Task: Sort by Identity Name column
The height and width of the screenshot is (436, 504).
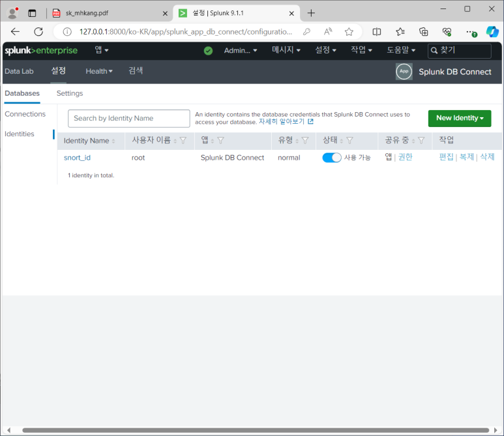Action: [x=113, y=141]
